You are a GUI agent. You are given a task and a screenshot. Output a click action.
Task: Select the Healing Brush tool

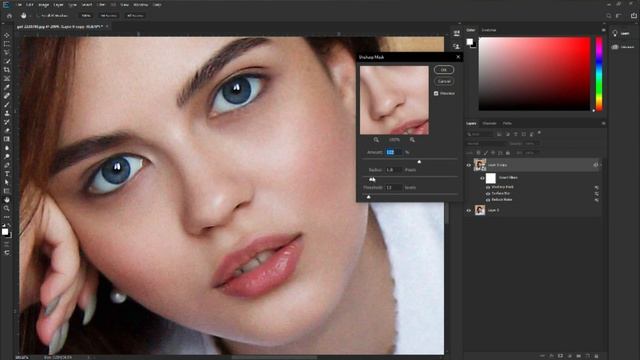(7, 96)
